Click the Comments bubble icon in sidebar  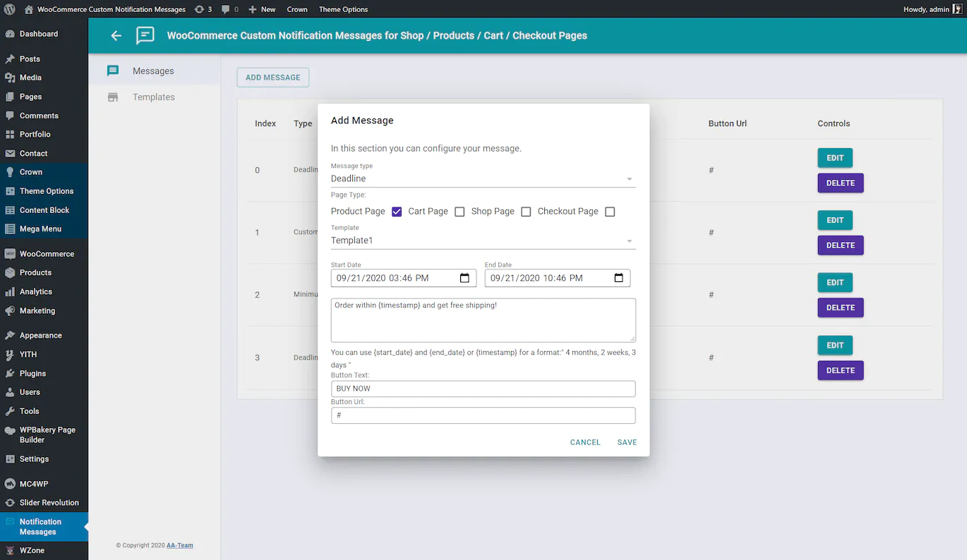pos(10,116)
